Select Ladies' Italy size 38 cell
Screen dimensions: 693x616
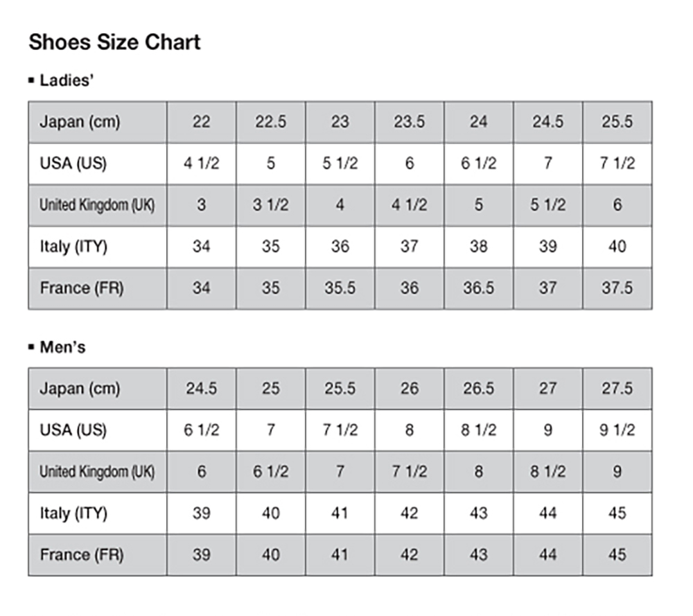[x=479, y=247]
